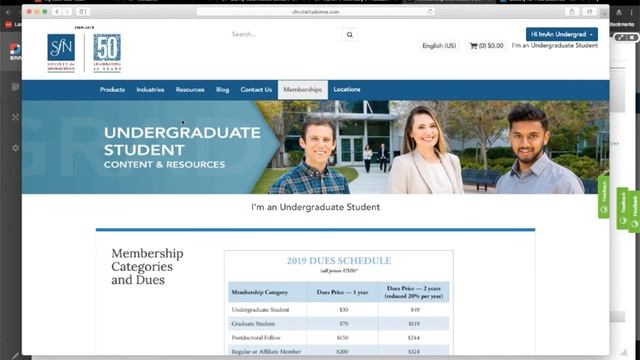The width and height of the screenshot is (640, 360).
Task: Open the Locations nav item
Action: point(347,89)
